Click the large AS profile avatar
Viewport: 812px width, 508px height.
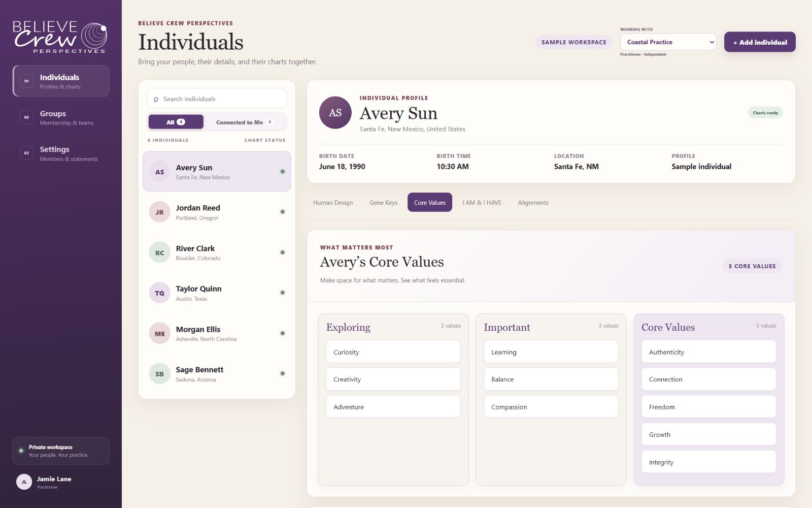pos(335,113)
